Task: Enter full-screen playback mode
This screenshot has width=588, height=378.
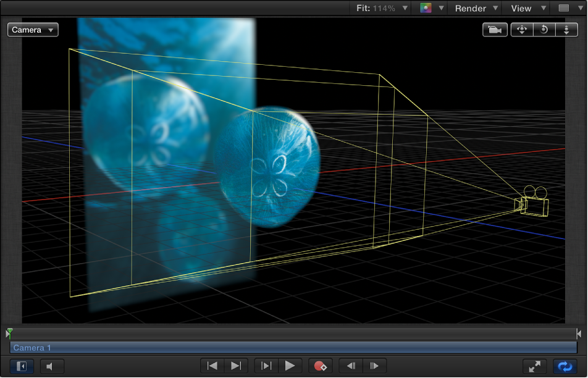Action: [x=534, y=366]
